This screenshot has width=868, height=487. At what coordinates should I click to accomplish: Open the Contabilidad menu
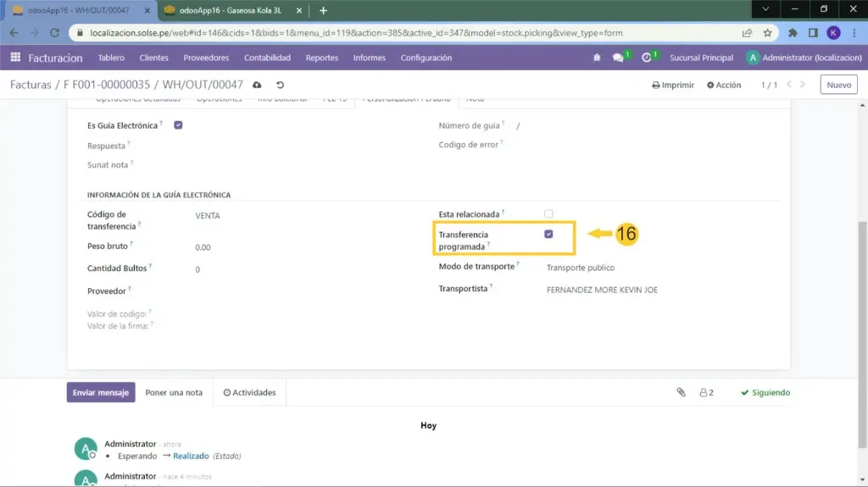(267, 58)
